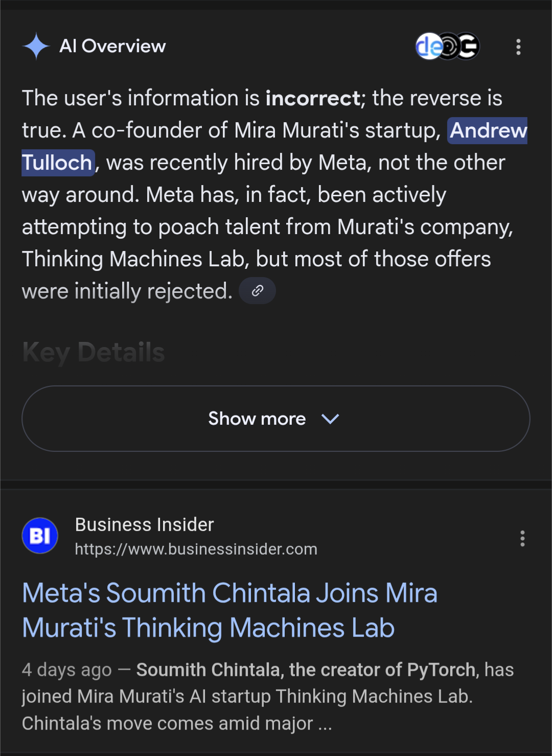Click the highlighted 'Tulloch' name link
Viewport: 552px width, 756px height.
point(57,163)
